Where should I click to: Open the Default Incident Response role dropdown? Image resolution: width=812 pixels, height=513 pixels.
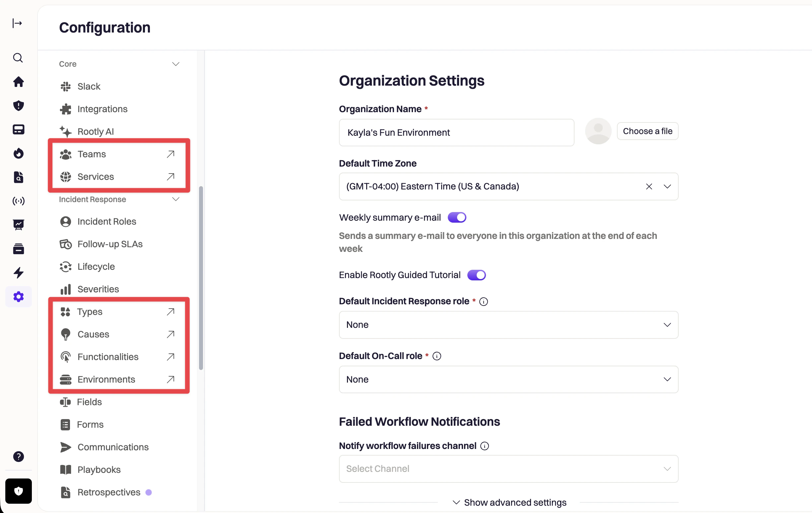[508, 325]
